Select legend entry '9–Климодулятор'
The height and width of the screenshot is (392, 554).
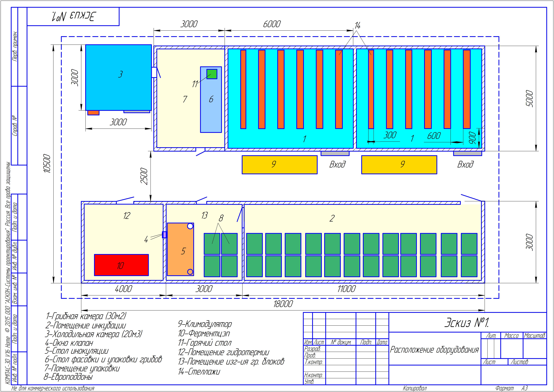205,324
